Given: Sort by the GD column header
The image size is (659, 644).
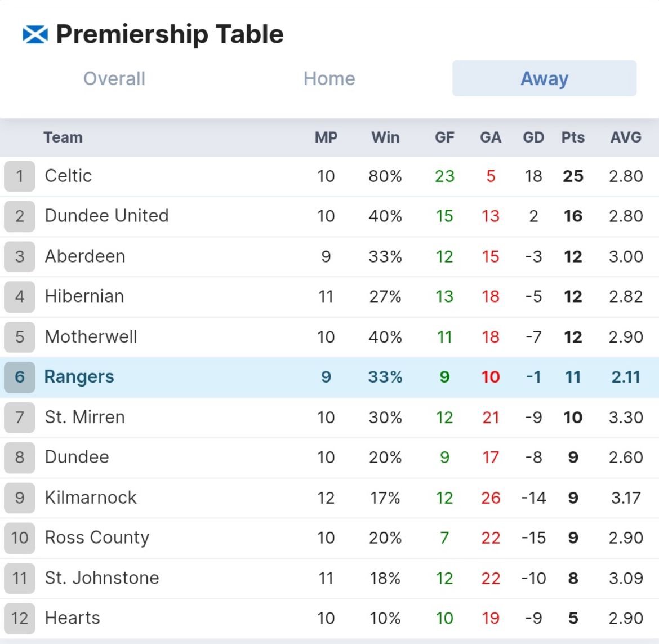Looking at the screenshot, I should coord(533,137).
